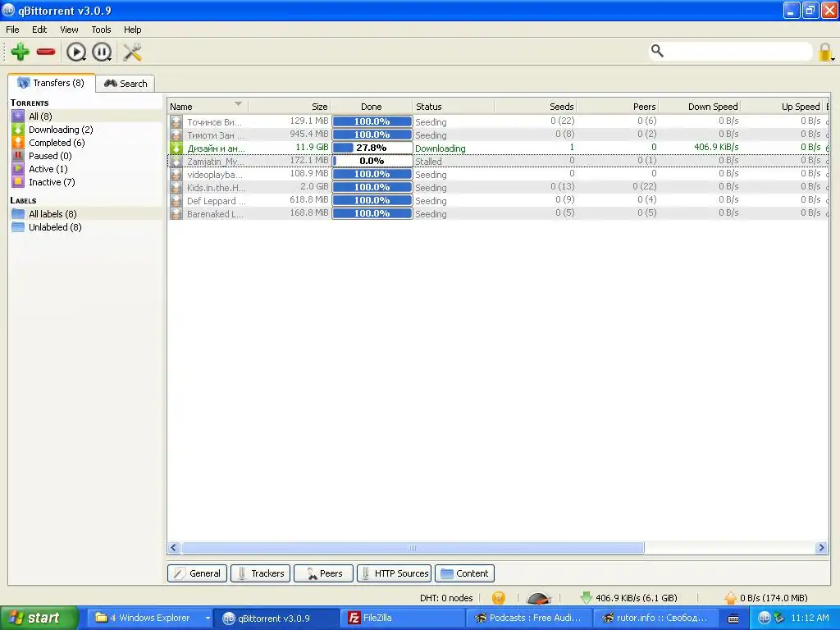Select the Точинов Ви... torrent row name
This screenshot has width=840, height=630.
click(x=214, y=122)
